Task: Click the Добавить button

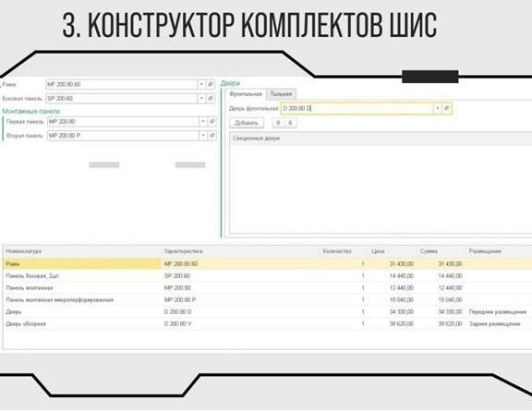Action: point(247,123)
